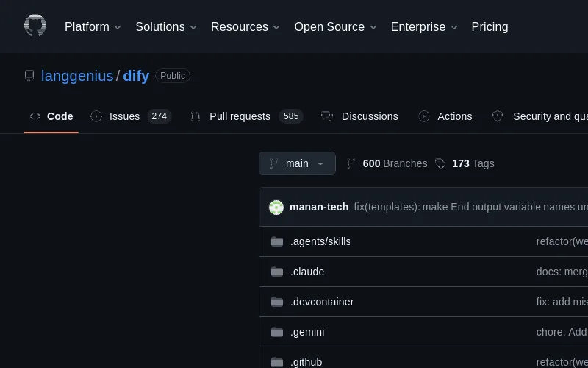Click the Code brackets icon
Screen dimensions: 588x368
35,116
